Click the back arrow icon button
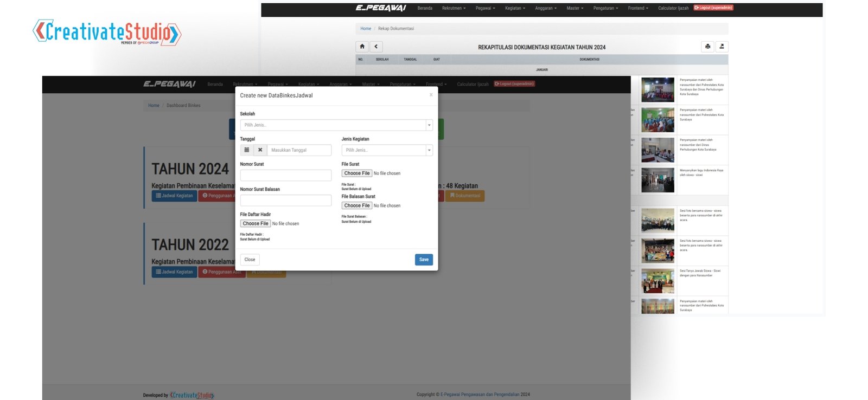The width and height of the screenshot is (868, 400). click(376, 47)
